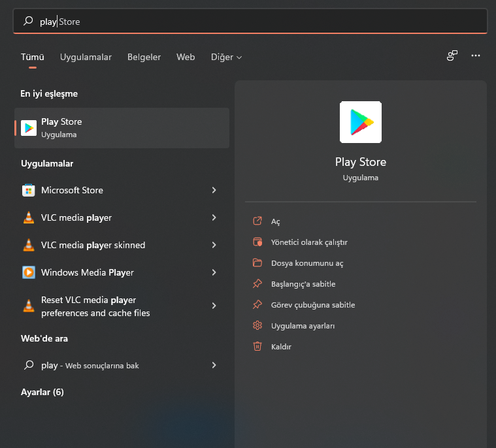The height and width of the screenshot is (448, 496).
Task: Click the magnifier icon in search box
Action: (x=28, y=21)
